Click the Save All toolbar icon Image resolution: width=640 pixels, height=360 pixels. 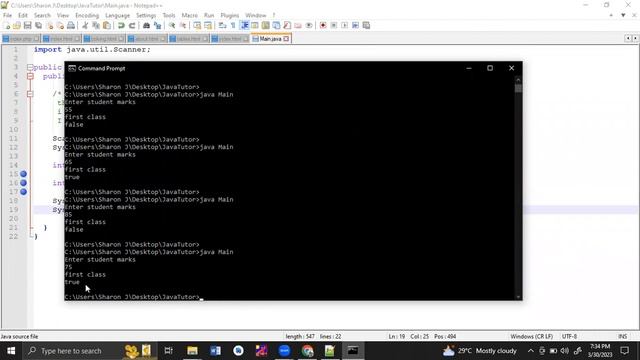point(38,25)
